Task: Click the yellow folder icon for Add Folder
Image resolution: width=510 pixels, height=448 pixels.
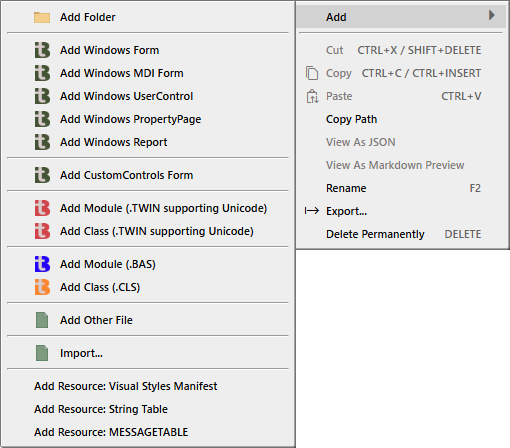Action: pyautogui.click(x=42, y=17)
